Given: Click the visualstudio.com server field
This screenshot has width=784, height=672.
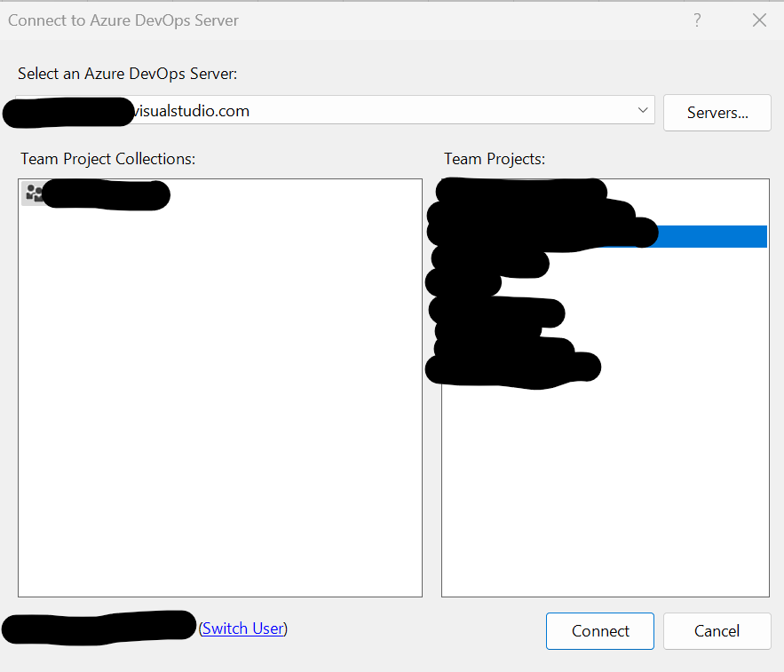Looking at the screenshot, I should (335, 110).
